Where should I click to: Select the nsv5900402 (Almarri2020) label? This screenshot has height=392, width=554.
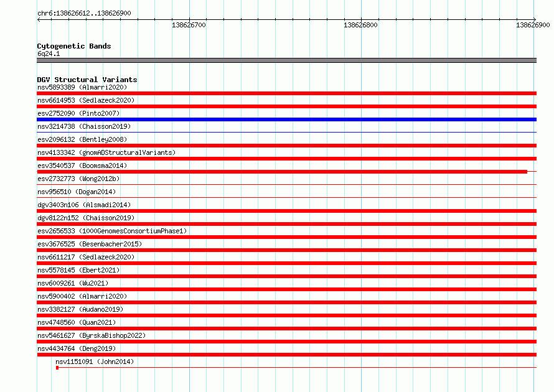(x=82, y=296)
